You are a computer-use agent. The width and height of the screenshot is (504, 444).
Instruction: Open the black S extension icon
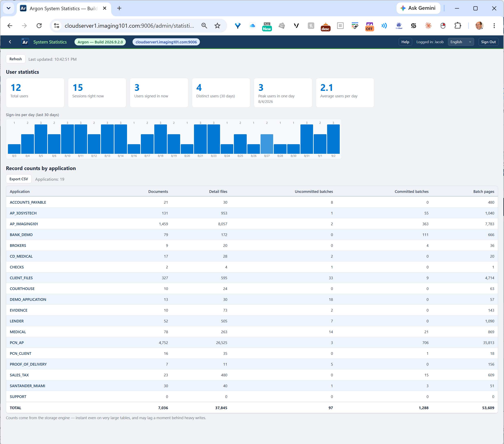[413, 26]
